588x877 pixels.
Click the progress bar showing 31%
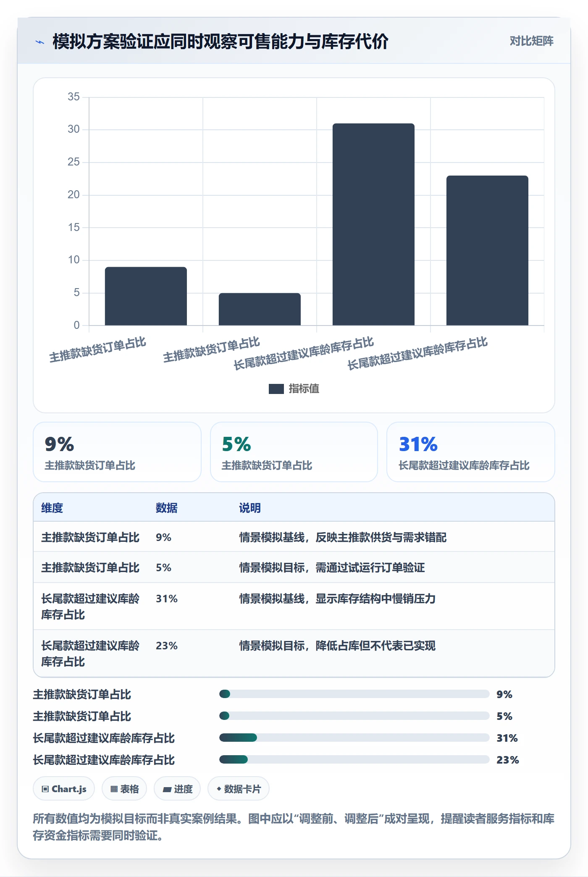coord(354,738)
